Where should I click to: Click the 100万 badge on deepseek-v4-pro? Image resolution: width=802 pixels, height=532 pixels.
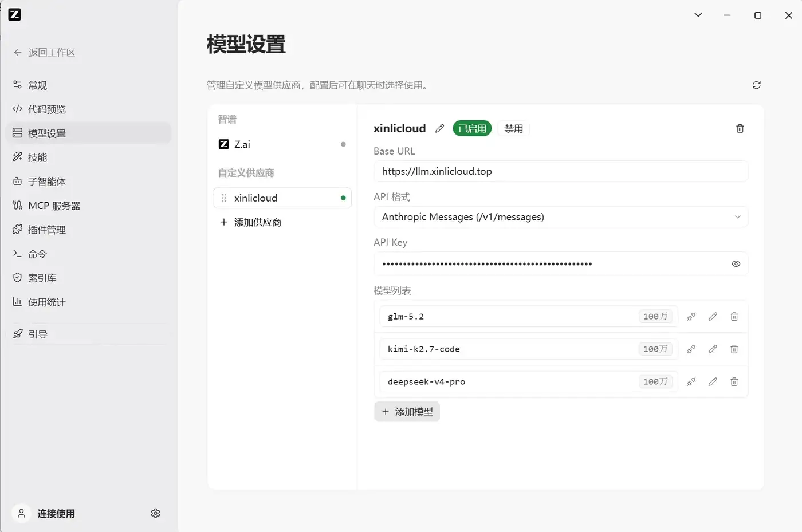(x=655, y=382)
